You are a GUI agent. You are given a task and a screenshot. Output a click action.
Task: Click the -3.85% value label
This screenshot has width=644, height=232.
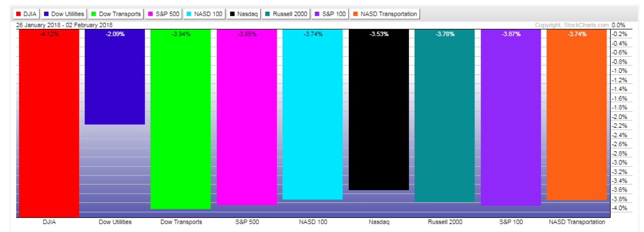(x=247, y=34)
